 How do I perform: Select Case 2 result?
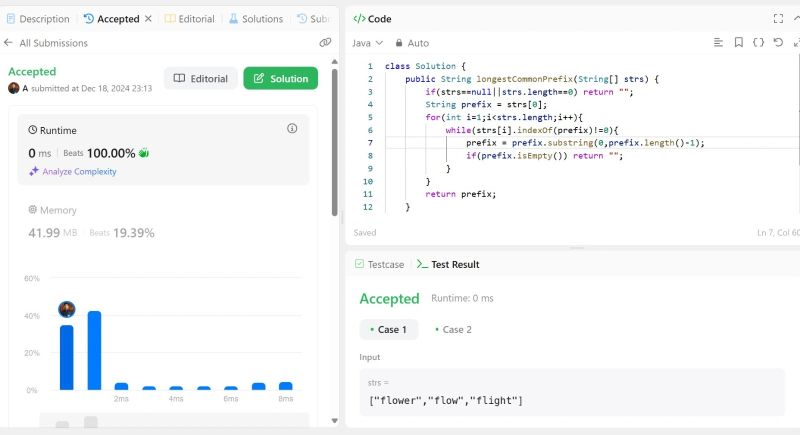[x=453, y=329]
